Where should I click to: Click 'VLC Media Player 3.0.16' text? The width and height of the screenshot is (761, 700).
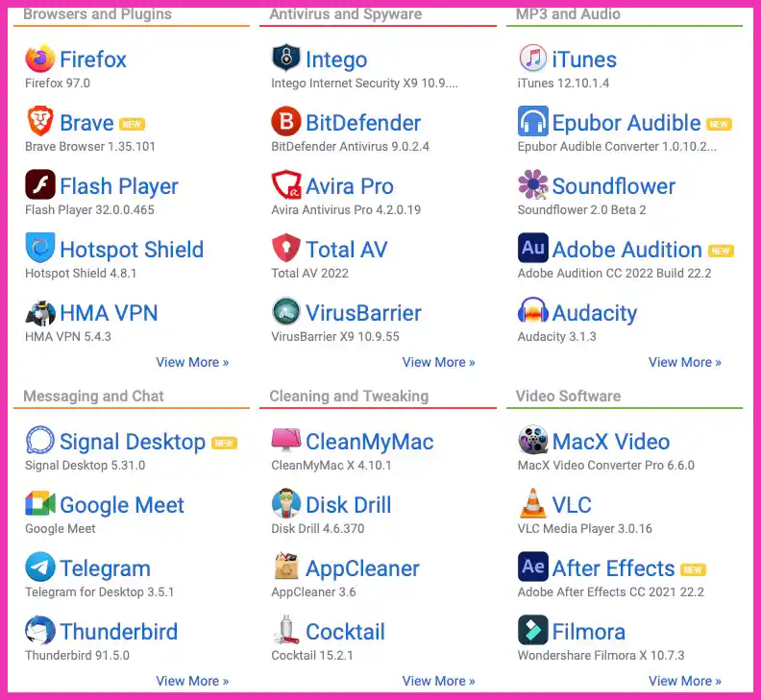[585, 528]
